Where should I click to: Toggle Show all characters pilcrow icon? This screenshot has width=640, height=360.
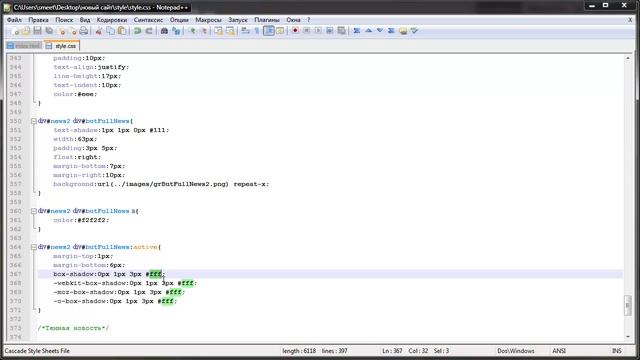click(x=257, y=31)
